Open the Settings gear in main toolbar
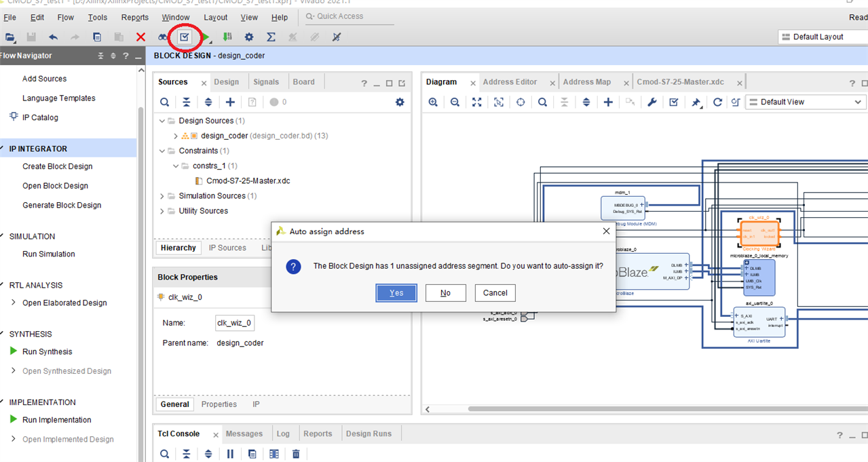Screen dimensions: 868x462 click(249, 37)
